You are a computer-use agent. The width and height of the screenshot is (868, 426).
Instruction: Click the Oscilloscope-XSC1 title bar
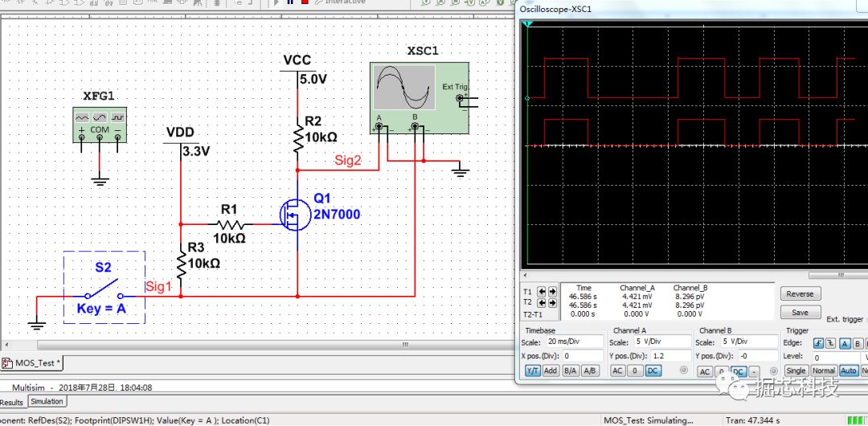point(692,10)
